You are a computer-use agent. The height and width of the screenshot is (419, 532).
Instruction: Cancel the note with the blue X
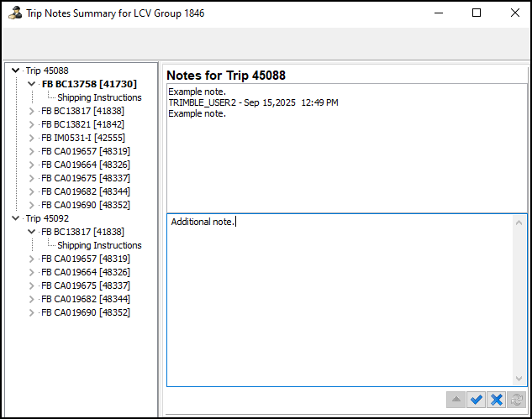click(496, 400)
